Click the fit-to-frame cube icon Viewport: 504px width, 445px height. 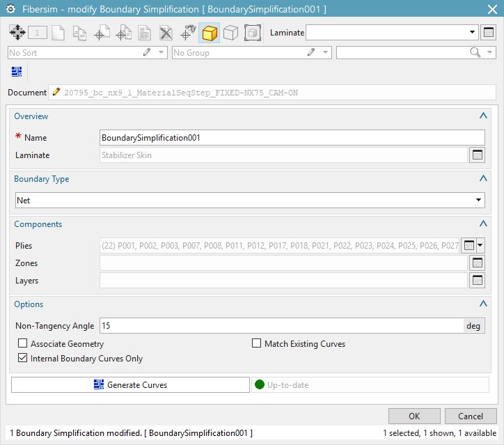pos(252,33)
